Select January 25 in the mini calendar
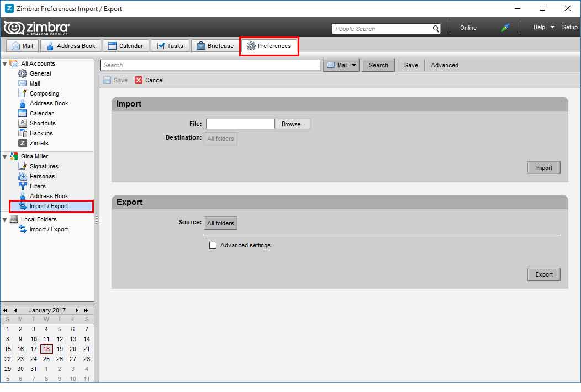 tap(46, 359)
